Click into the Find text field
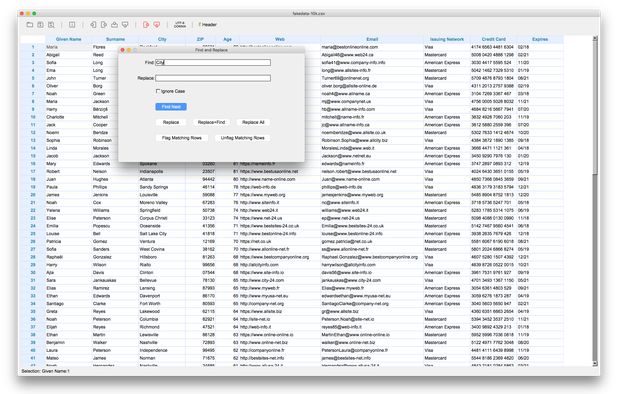This screenshot has height=394, width=618. click(213, 62)
